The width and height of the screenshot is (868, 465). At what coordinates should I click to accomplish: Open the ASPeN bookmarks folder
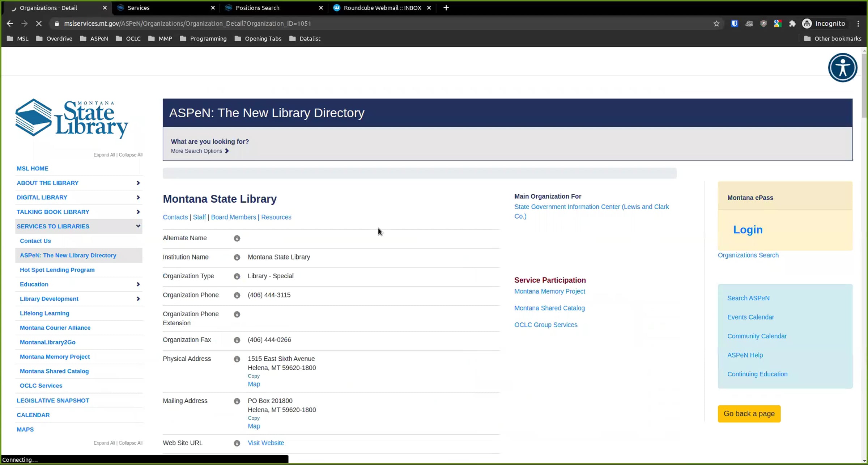point(94,39)
